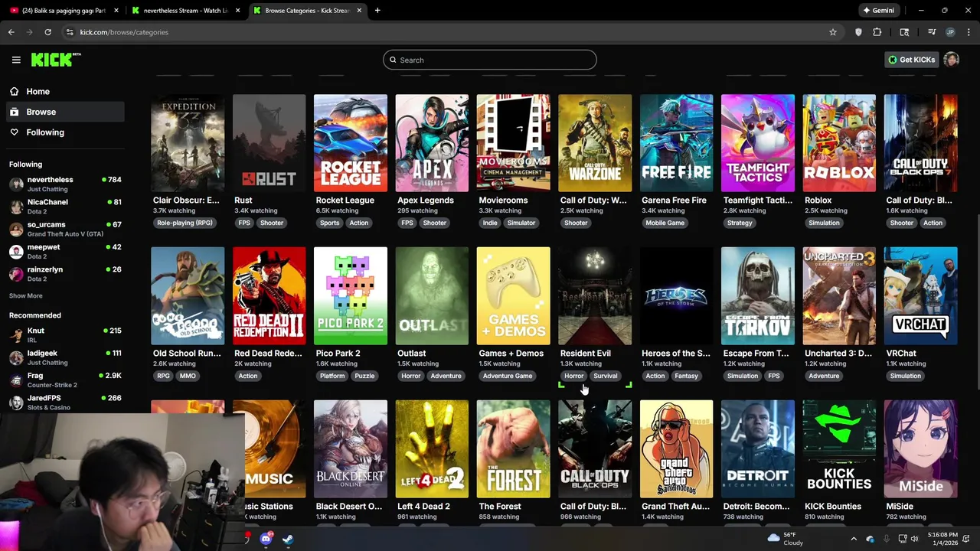Reload the current page
980x551 pixels.
[47, 32]
